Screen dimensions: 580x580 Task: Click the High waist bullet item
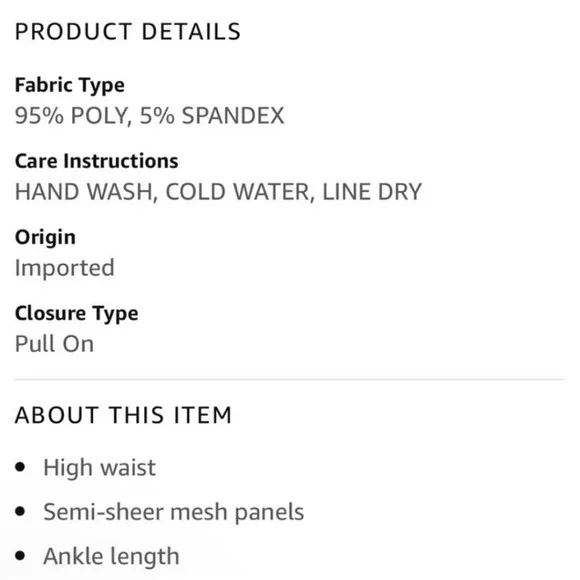click(100, 468)
